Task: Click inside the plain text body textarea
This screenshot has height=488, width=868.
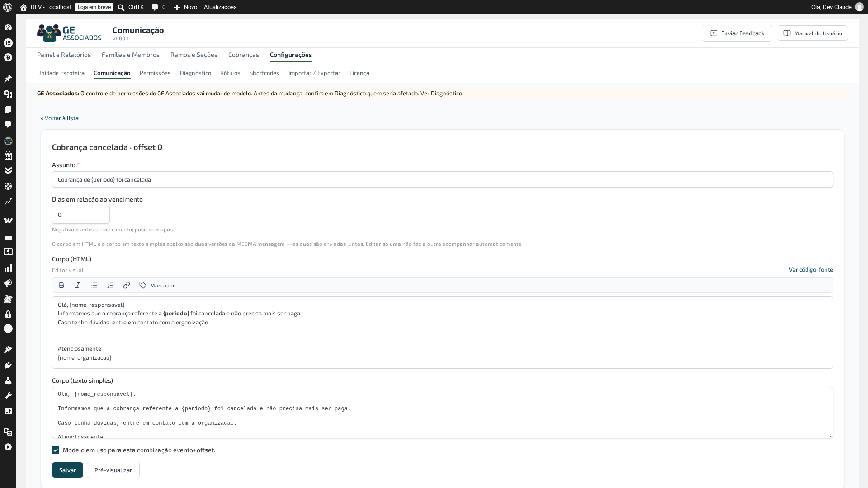Action: point(443,413)
